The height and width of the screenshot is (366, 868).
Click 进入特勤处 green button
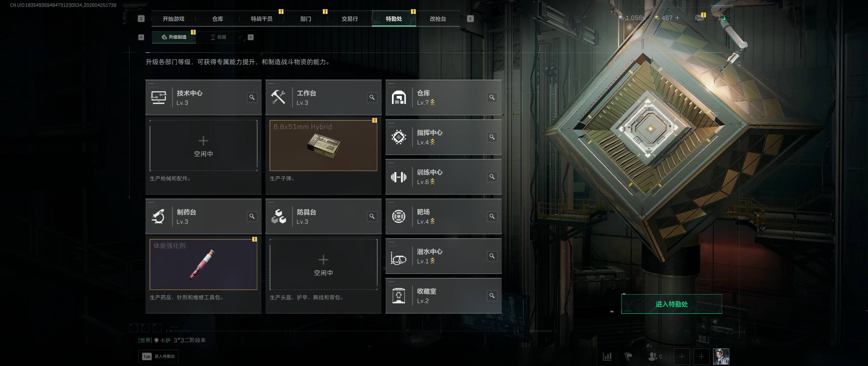(671, 304)
